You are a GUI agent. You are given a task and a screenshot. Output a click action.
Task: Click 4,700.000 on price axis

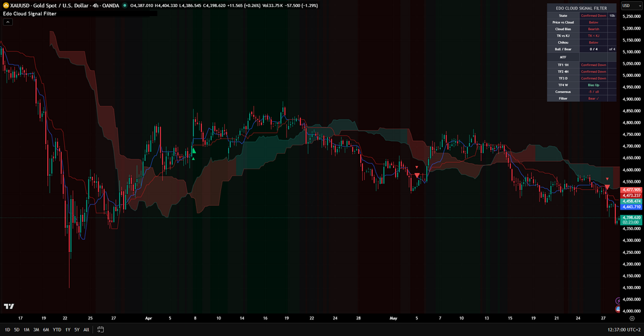(632, 146)
